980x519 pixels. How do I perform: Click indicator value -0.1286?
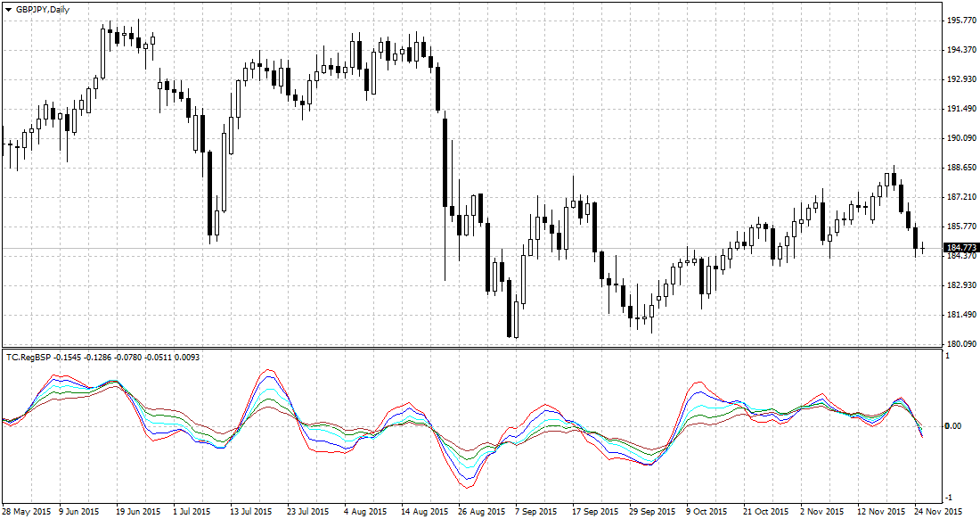point(97,357)
